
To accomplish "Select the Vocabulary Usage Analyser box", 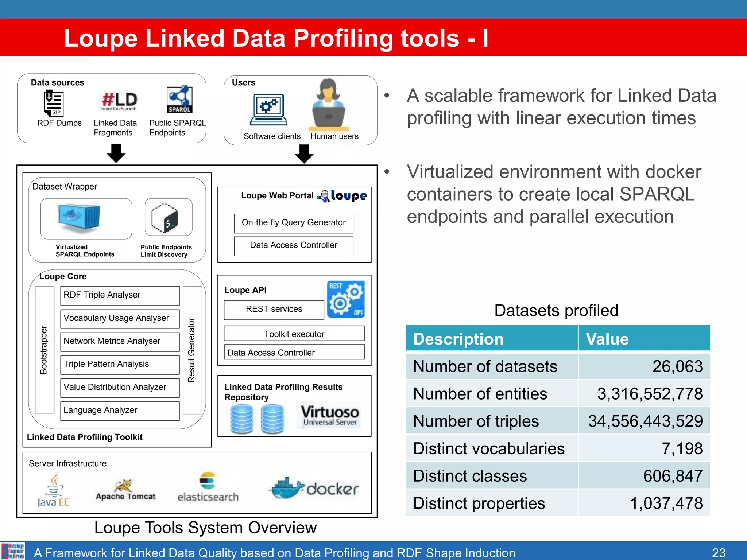I will pos(120,319).
